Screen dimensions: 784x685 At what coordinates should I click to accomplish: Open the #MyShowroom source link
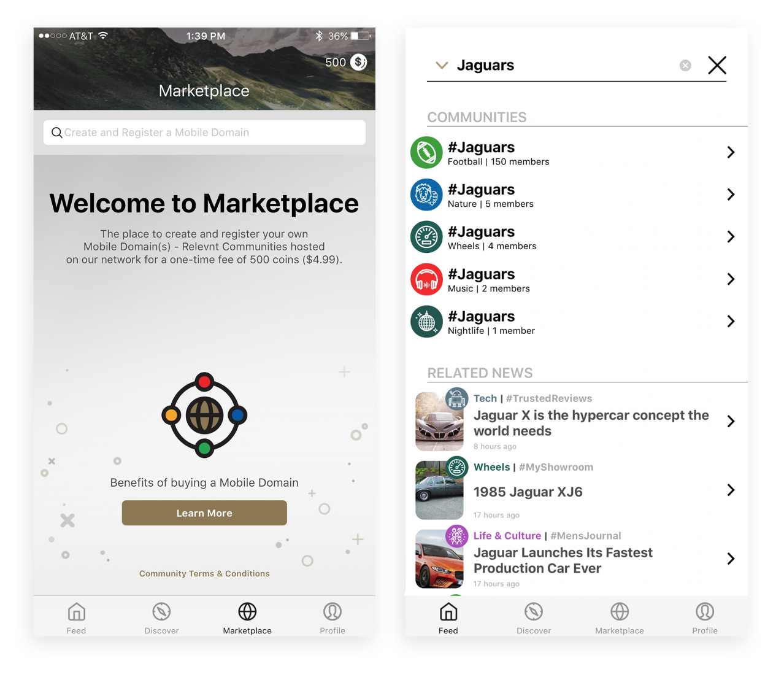pos(556,467)
